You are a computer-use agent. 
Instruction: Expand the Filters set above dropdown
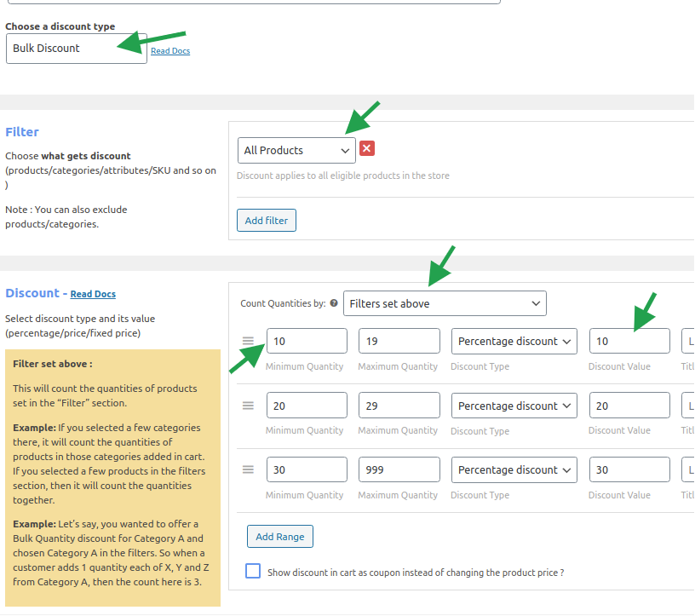coord(445,303)
